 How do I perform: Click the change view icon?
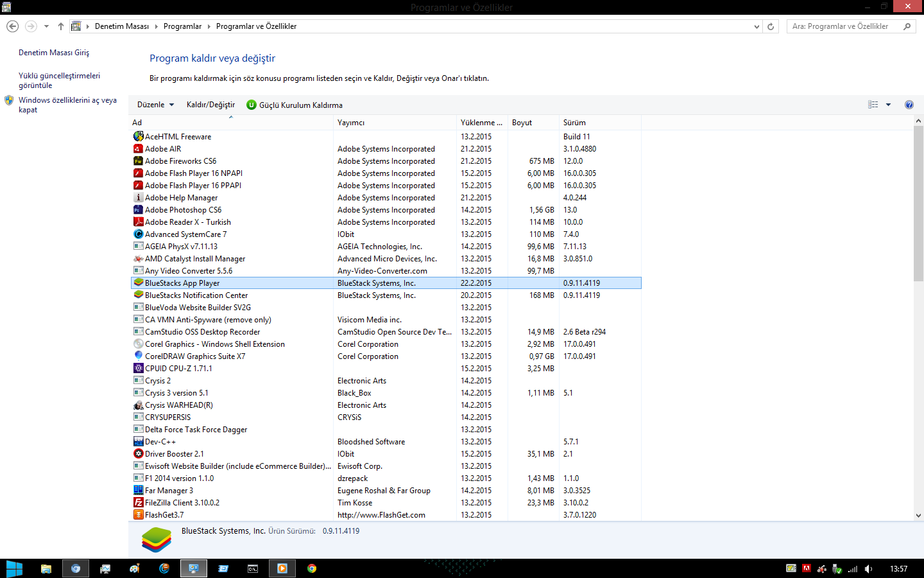click(873, 105)
